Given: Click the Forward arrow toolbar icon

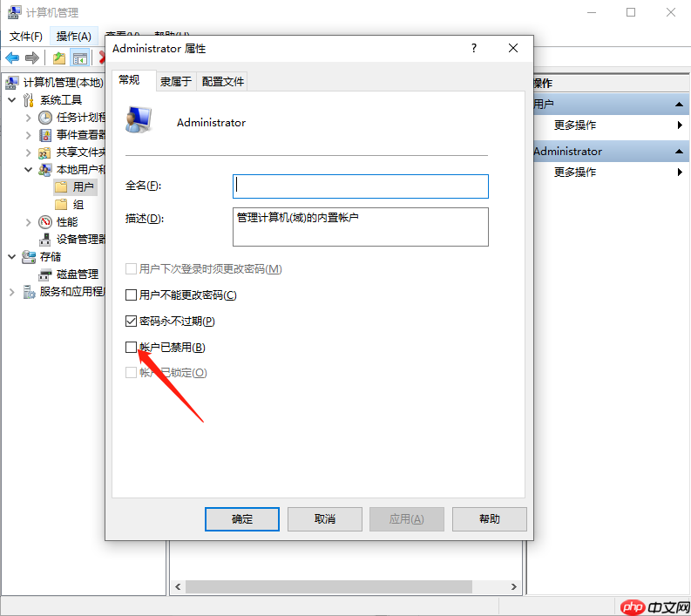Looking at the screenshot, I should (x=32, y=58).
